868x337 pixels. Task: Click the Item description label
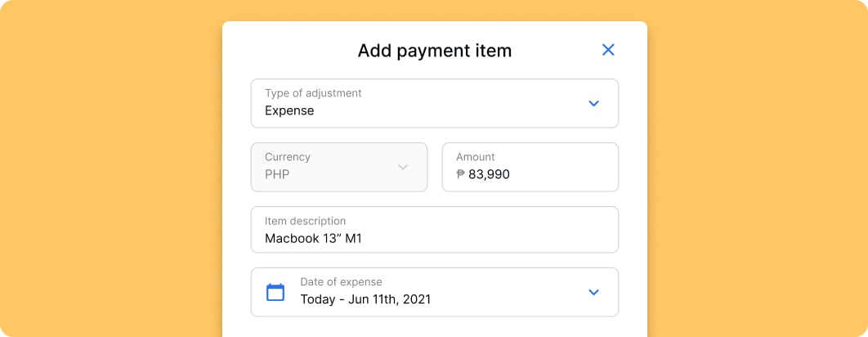point(305,221)
